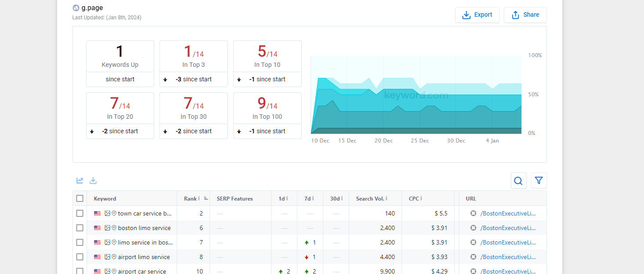Click the Export button
Screen dimensions: 644x274
pos(477,15)
